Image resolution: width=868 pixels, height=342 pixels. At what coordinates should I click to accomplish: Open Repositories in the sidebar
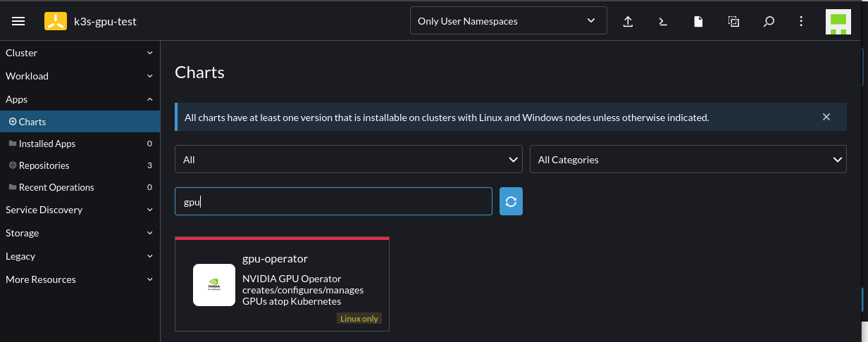(x=80, y=165)
